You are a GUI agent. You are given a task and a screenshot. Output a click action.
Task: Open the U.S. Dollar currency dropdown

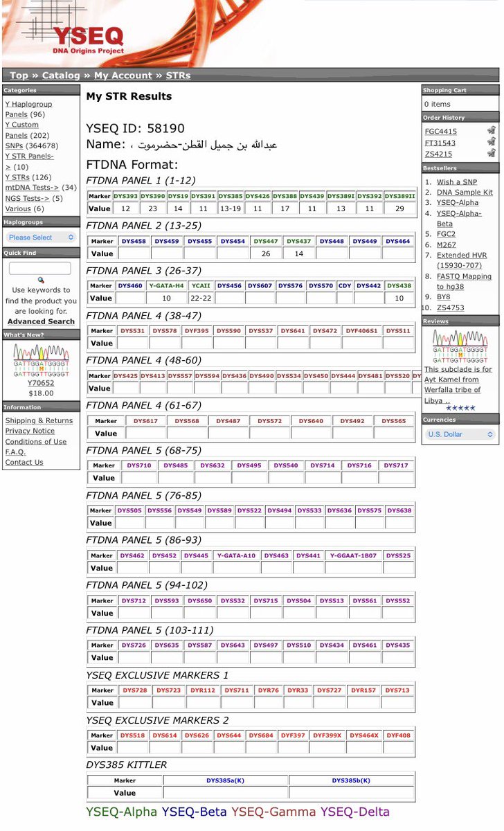tap(460, 434)
